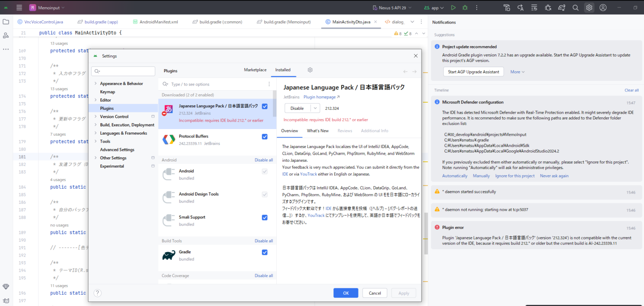
Task: Open the main hamburger menu
Action: pyautogui.click(x=19, y=8)
